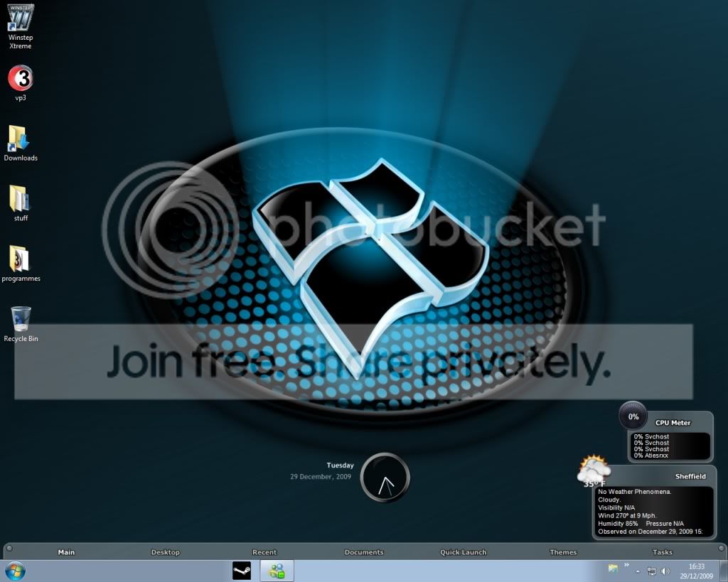Open Steam from the taskbar
This screenshot has height=582, width=728.
click(242, 571)
